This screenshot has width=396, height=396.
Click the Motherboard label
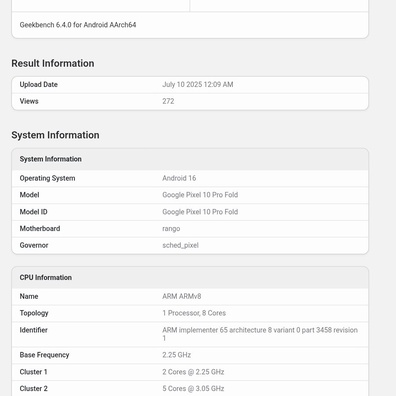click(40, 229)
